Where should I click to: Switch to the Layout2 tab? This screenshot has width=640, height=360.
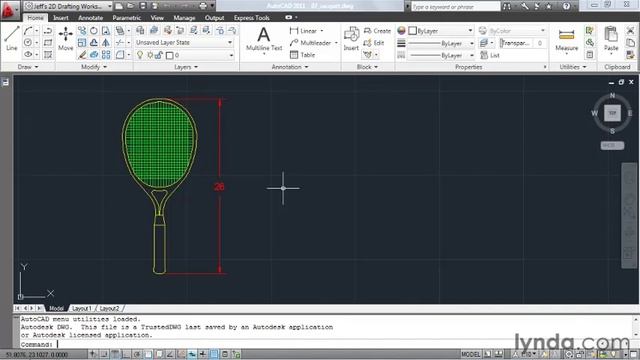pos(109,308)
